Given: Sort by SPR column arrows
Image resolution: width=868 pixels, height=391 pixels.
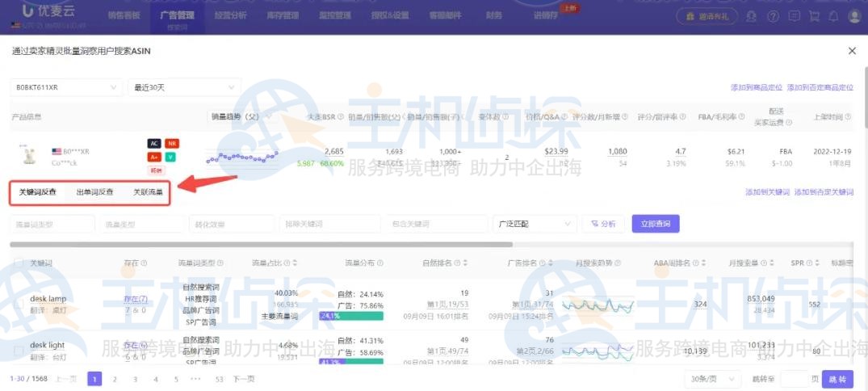Looking at the screenshot, I should tap(816, 263).
